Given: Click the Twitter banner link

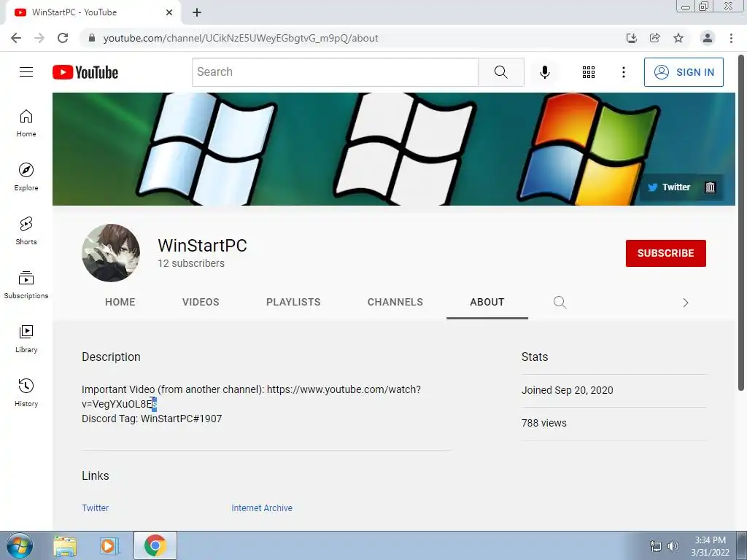Looking at the screenshot, I should pyautogui.click(x=669, y=187).
